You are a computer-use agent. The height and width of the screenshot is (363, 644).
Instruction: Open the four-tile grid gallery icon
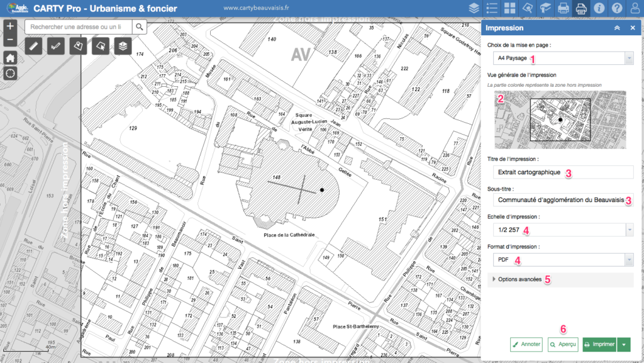(509, 8)
